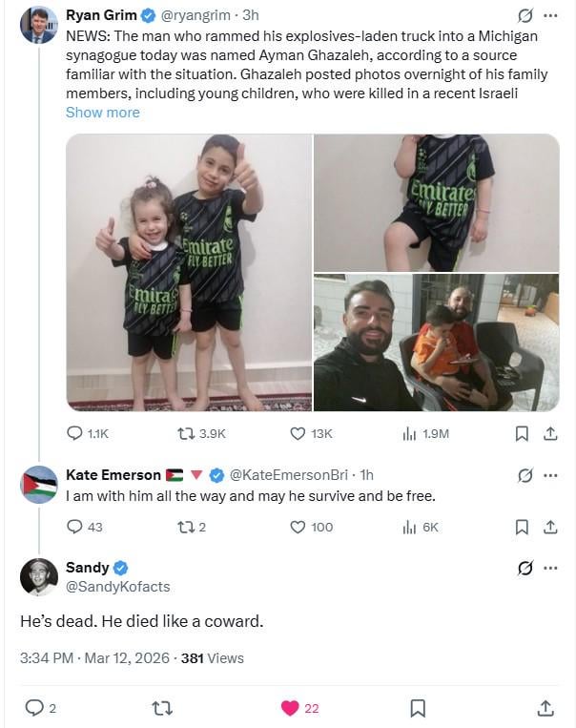
Task: Reply to Ryan Grim's post
Action: tap(76, 433)
